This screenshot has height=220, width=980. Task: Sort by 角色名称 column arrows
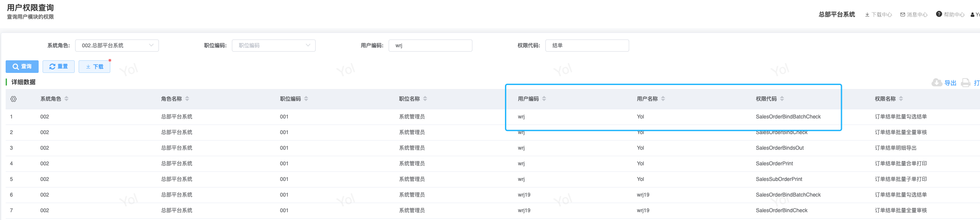coord(187,99)
